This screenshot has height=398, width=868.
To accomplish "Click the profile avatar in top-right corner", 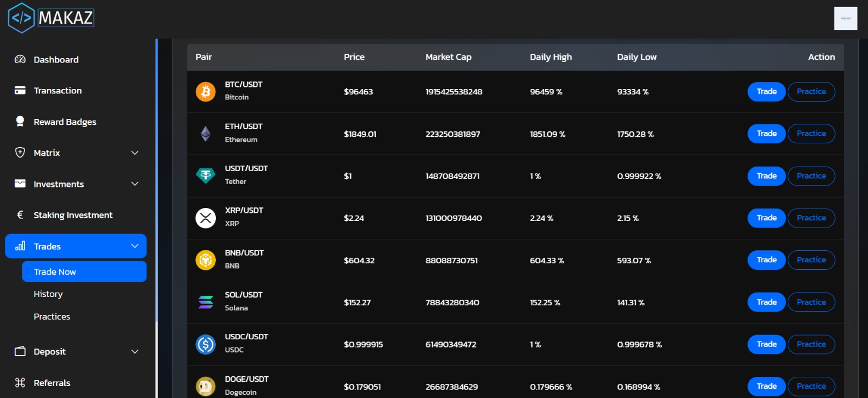I will pos(845,18).
